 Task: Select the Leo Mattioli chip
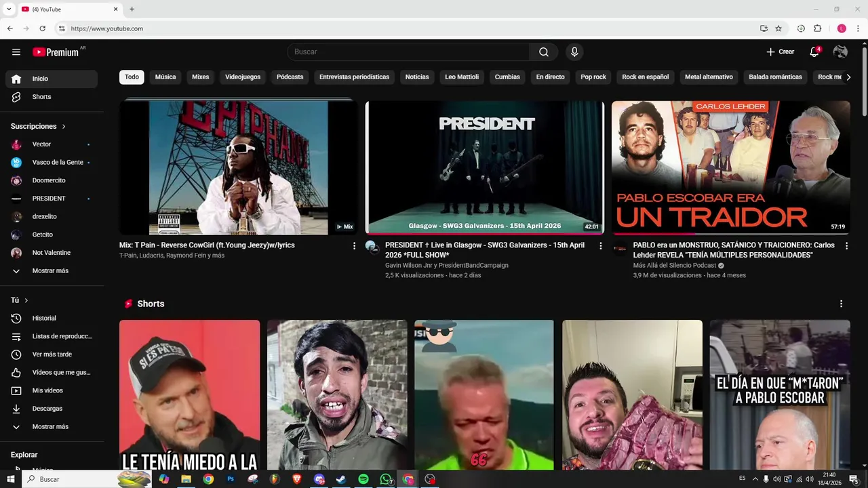click(462, 77)
